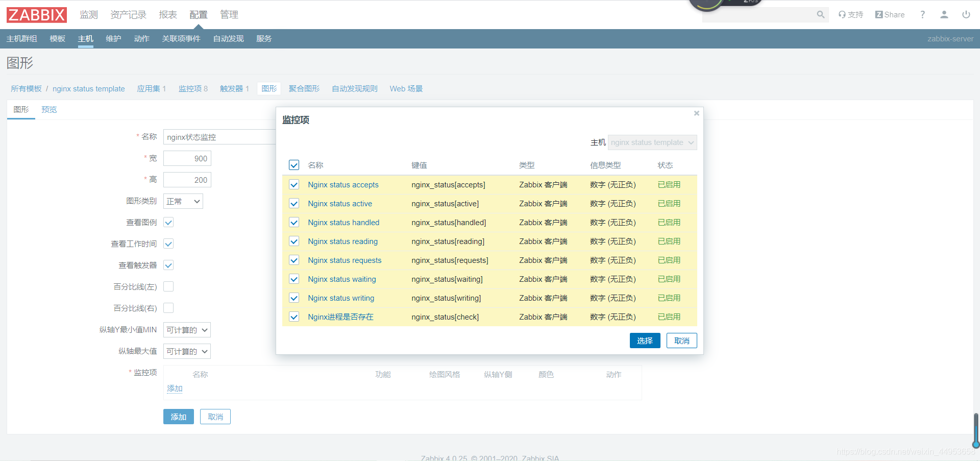
Task: Open the 所有模板 breadcrumb link
Action: [x=27, y=89]
